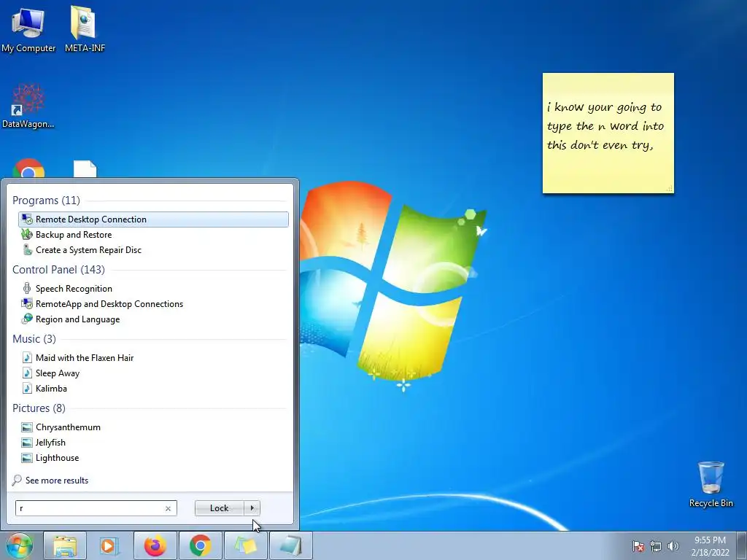Click the Jellyfish image file icon
The height and width of the screenshot is (560, 747).
27,443
